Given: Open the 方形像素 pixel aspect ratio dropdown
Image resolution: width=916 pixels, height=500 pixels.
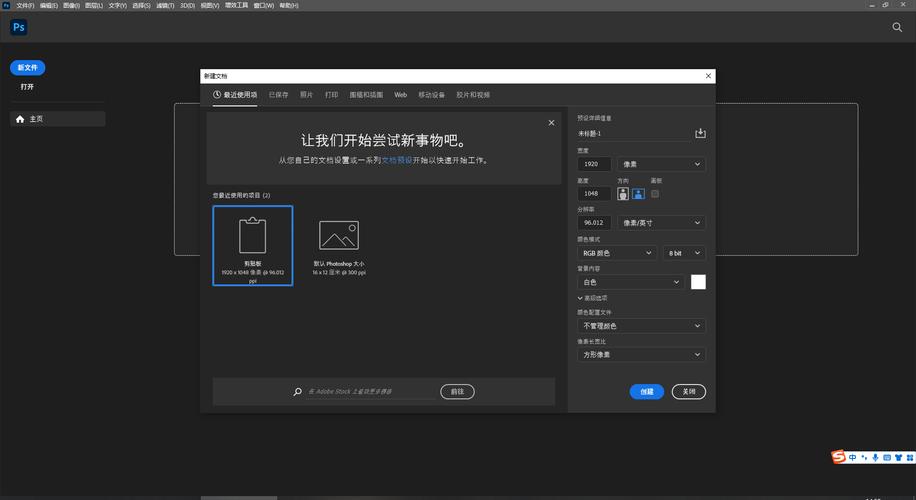Looking at the screenshot, I should click(641, 355).
